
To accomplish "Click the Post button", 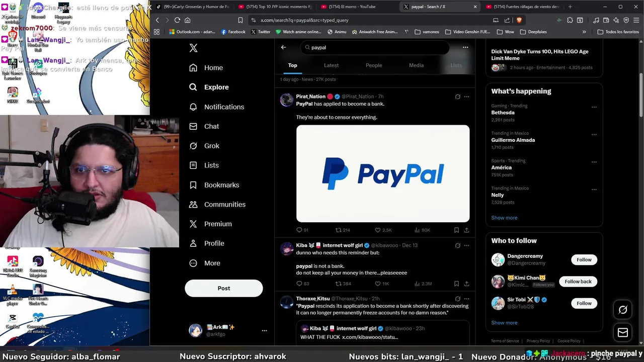I will (x=224, y=288).
